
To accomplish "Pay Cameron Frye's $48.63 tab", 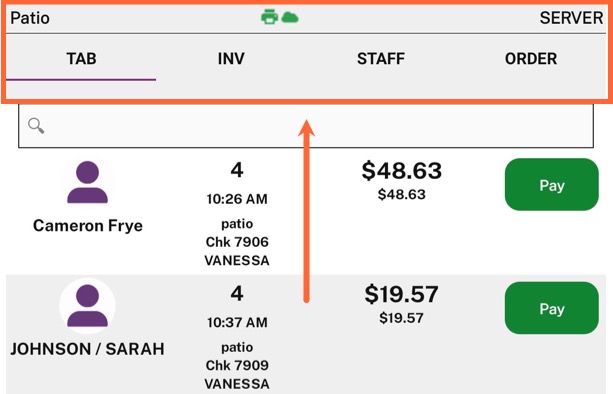I will 552,184.
